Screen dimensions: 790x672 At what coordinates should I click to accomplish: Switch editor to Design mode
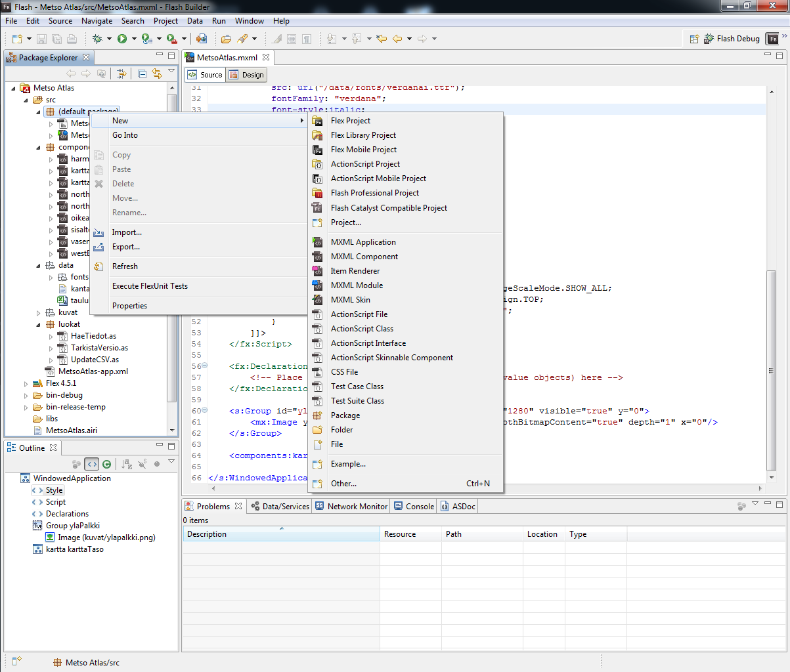pos(246,75)
